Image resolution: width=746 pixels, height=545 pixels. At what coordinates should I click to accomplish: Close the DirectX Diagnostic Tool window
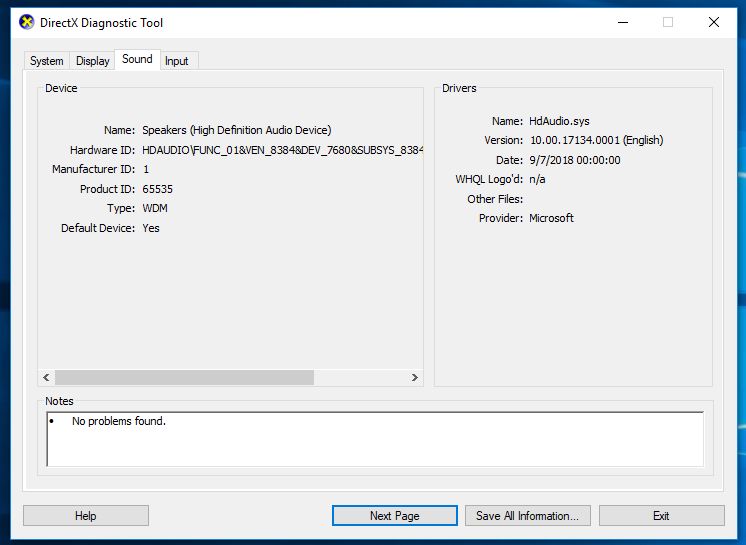point(714,22)
